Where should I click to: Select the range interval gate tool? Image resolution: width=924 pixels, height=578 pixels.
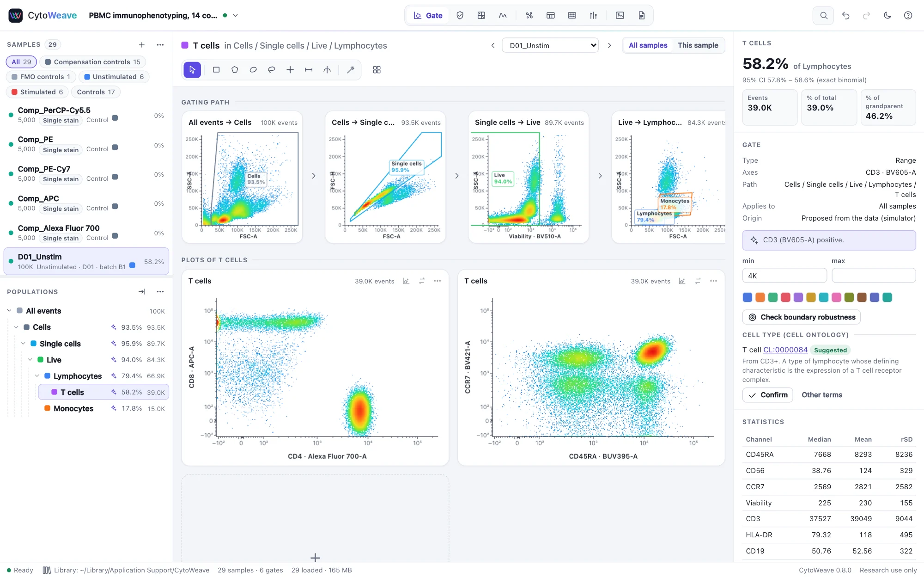pyautogui.click(x=309, y=70)
